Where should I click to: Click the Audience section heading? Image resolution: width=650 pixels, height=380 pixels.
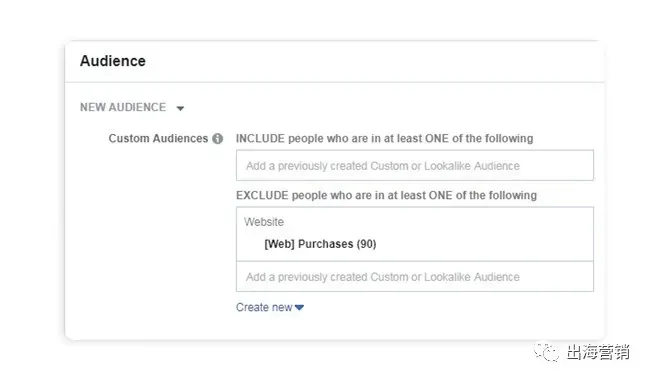(113, 61)
